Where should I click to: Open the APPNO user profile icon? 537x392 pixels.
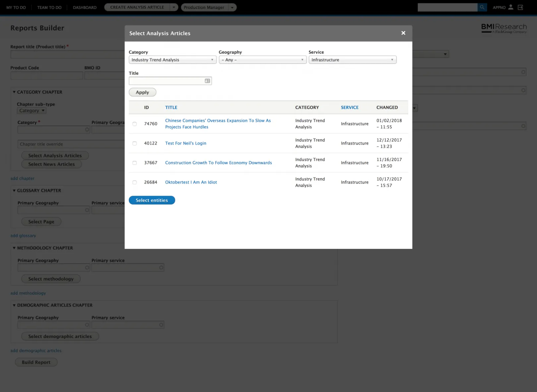[x=511, y=7]
